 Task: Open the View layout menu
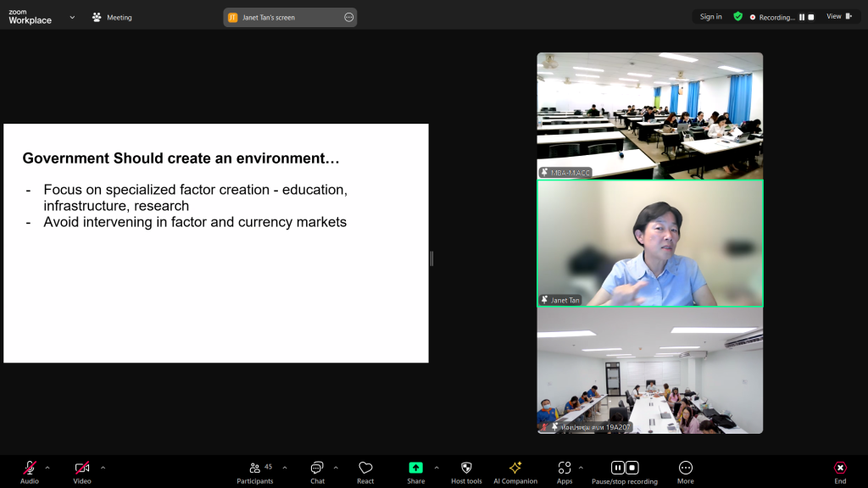click(838, 16)
